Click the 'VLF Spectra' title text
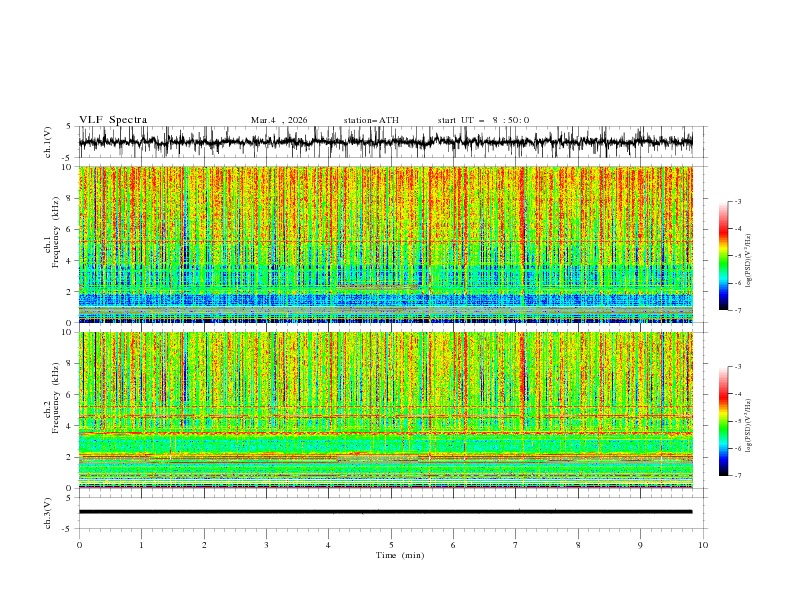Viewport: 792px width, 612px height. [x=113, y=120]
